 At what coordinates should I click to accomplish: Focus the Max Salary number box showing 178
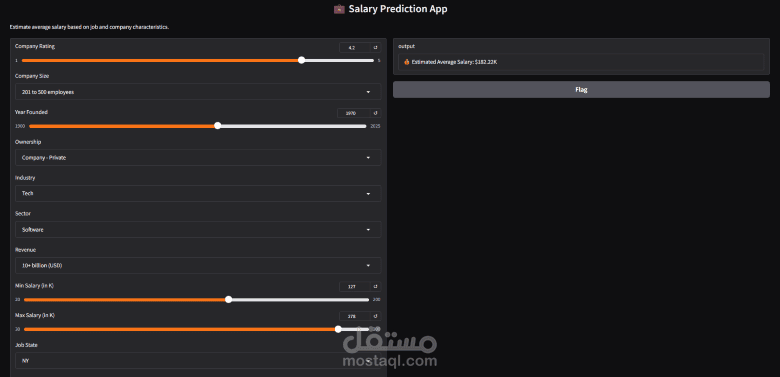355,316
